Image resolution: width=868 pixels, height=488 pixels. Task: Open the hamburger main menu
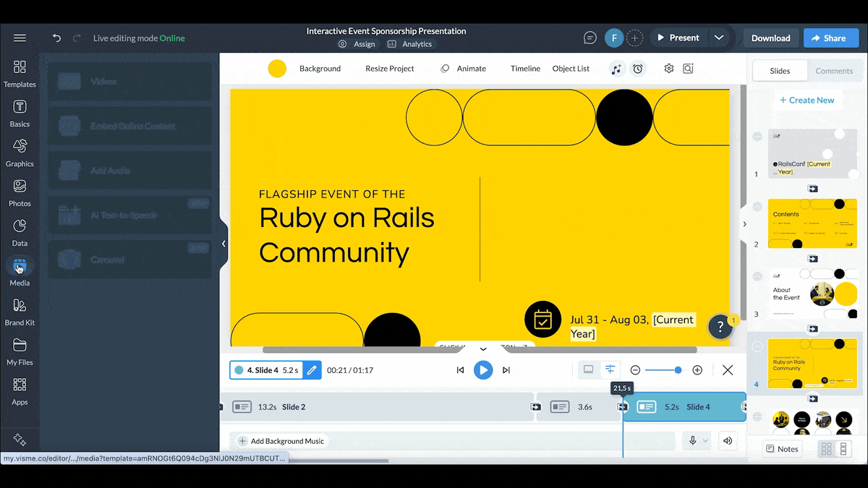pyautogui.click(x=20, y=38)
